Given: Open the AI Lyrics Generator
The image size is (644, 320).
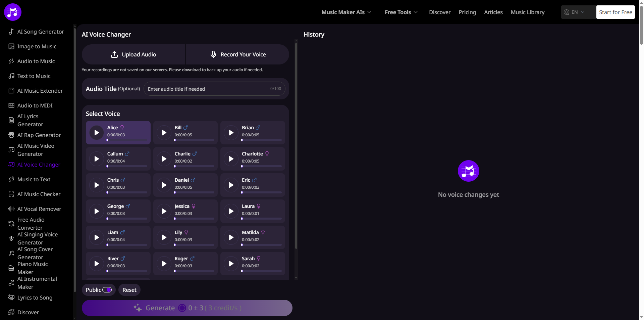Looking at the screenshot, I should tap(30, 120).
